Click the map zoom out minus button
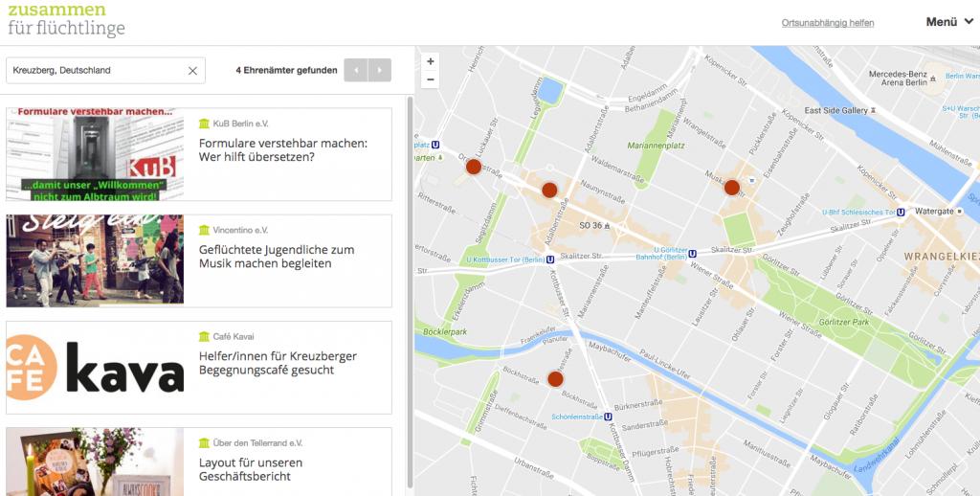Image resolution: width=980 pixels, height=496 pixels. pyautogui.click(x=431, y=79)
